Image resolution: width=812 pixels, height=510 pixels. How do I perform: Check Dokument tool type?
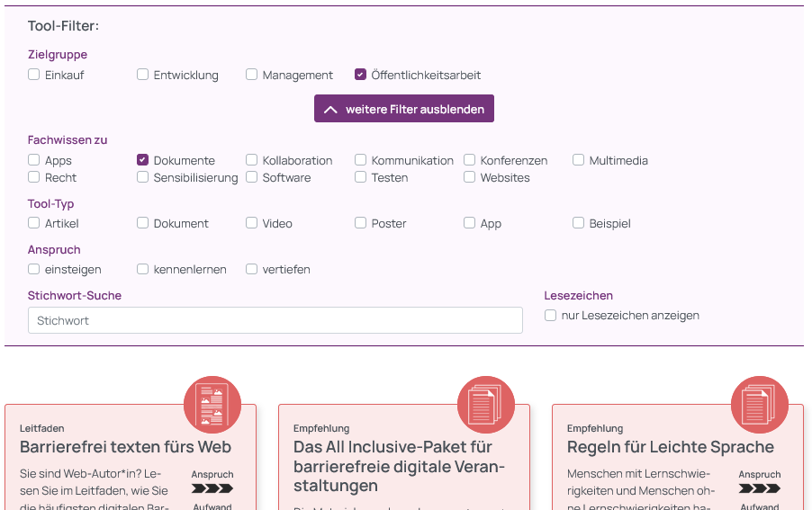point(142,223)
